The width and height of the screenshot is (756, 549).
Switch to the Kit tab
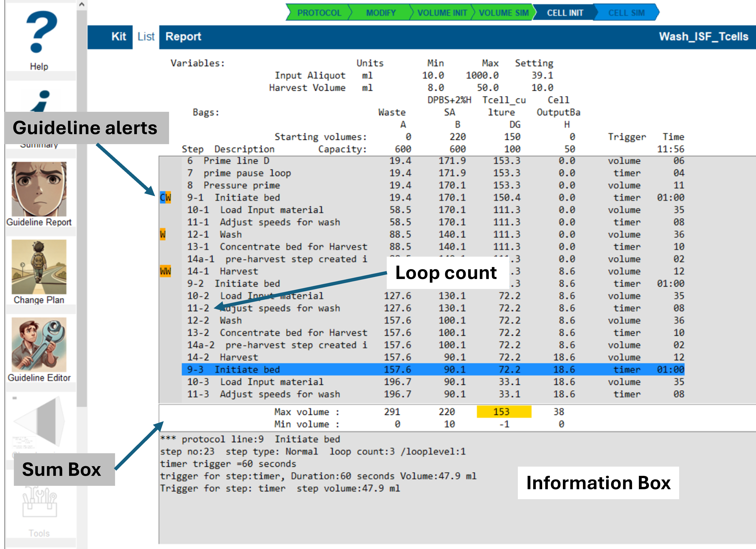coord(118,37)
